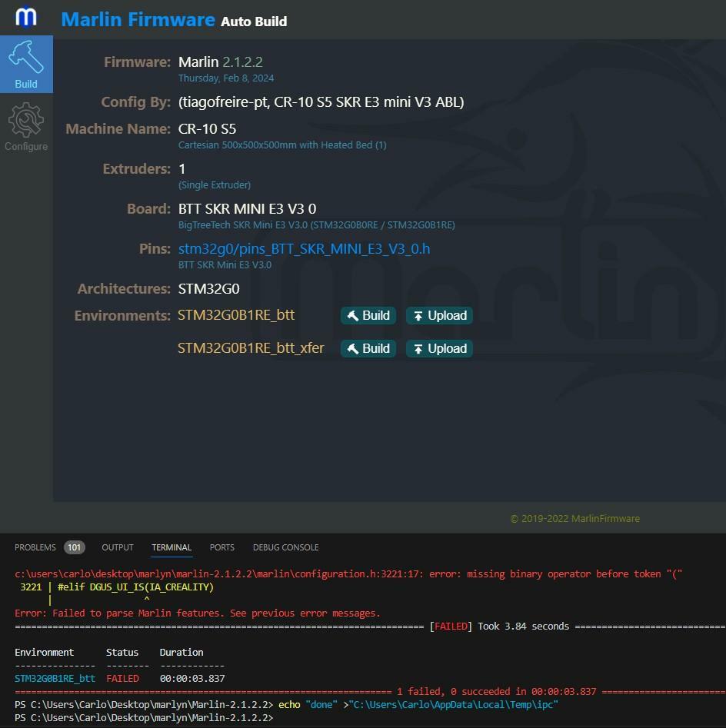726x728 pixels.
Task: Click the STM32G0 architecture value
Action: point(209,289)
